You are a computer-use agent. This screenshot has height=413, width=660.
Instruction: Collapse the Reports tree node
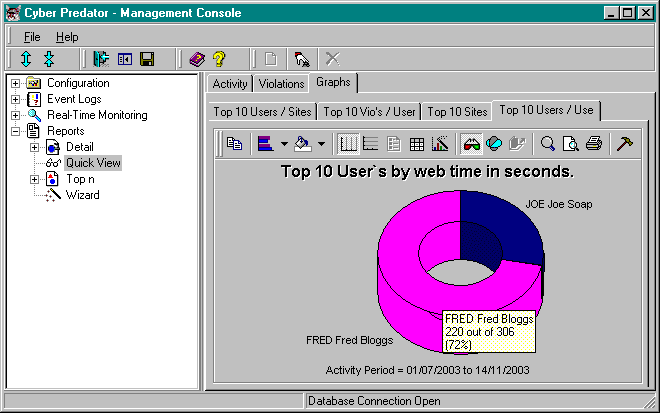16,131
